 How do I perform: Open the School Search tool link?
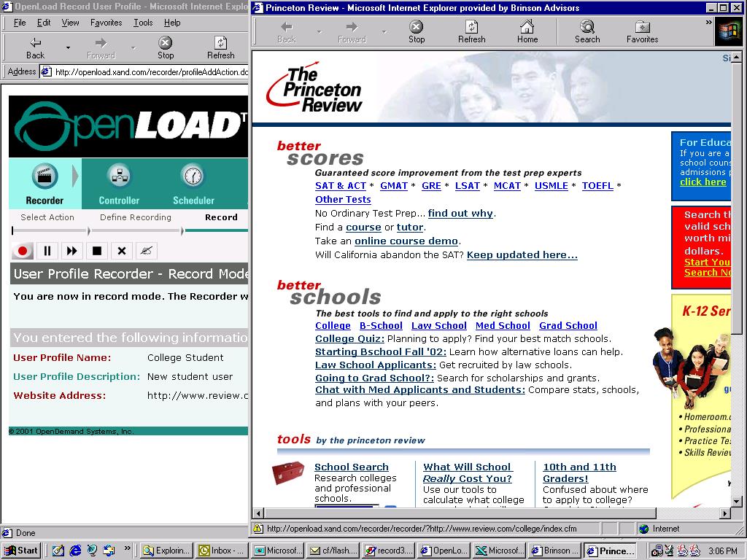352,467
